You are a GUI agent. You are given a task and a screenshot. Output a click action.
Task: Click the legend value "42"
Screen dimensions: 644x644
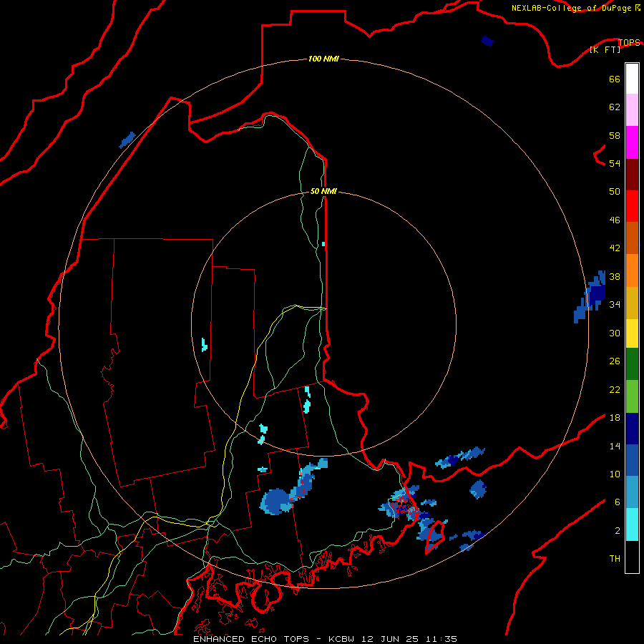coord(615,248)
